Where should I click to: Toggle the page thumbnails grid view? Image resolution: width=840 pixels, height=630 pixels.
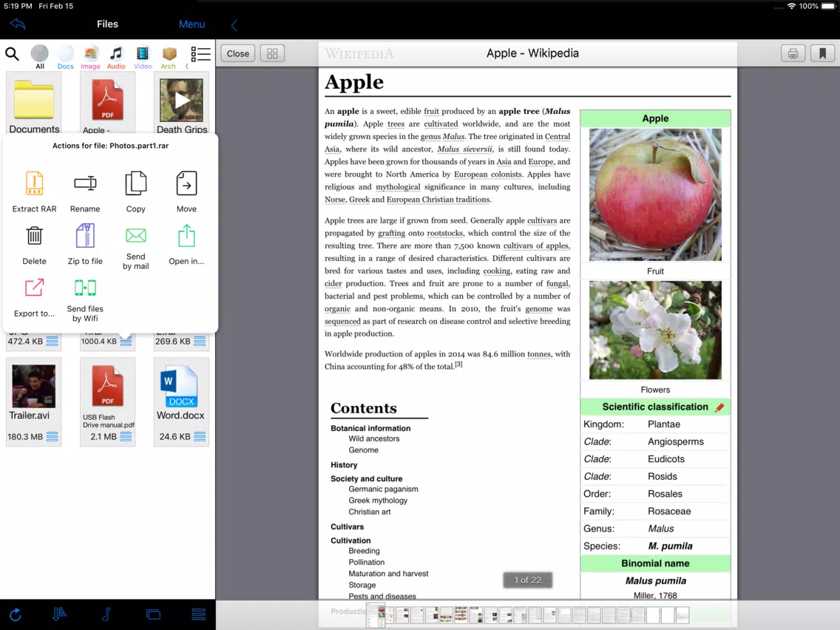coord(272,53)
